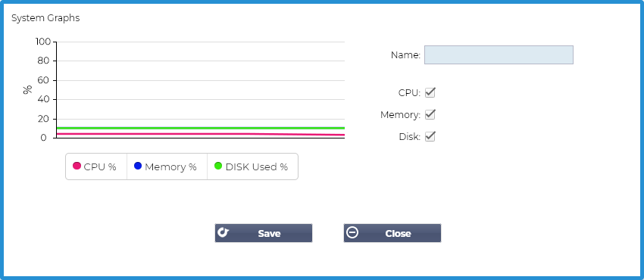Viewport: 644px width, 280px height.
Task: Click the green disk usage line
Action: pyautogui.click(x=201, y=129)
